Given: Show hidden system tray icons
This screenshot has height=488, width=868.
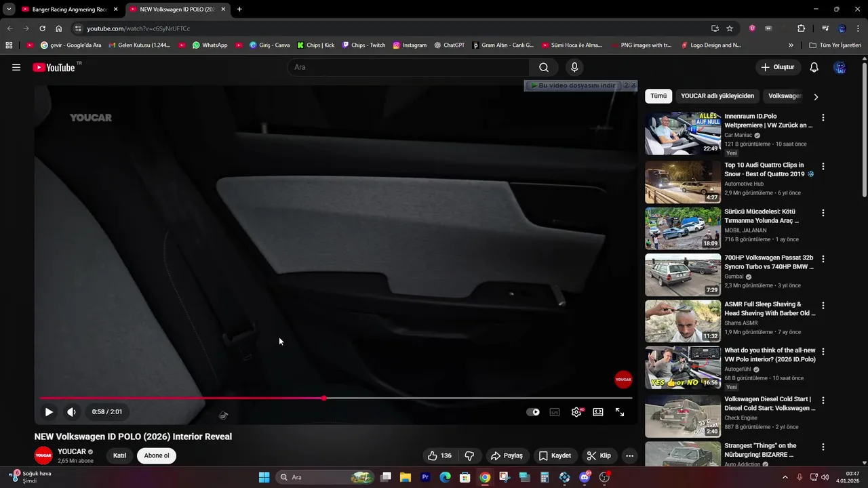Looking at the screenshot, I should (785, 477).
